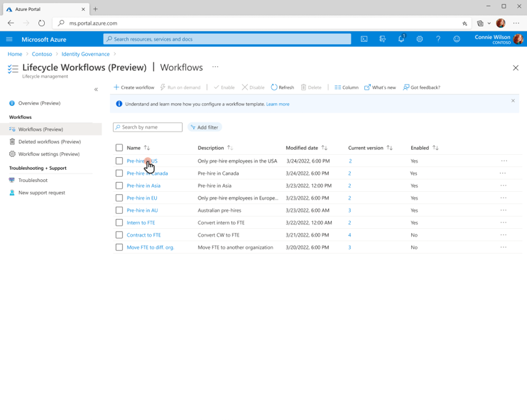Click Run on demand
Viewport: 527px width, 420px height.
[180, 87]
